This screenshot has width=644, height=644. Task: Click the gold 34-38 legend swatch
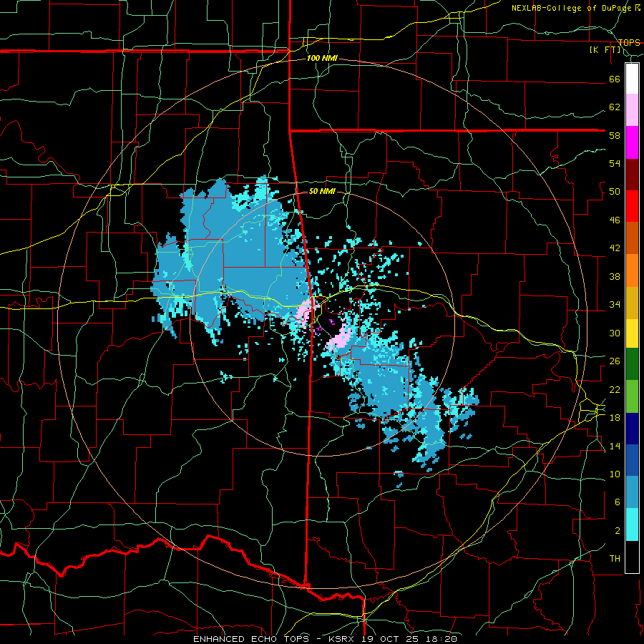click(x=632, y=303)
